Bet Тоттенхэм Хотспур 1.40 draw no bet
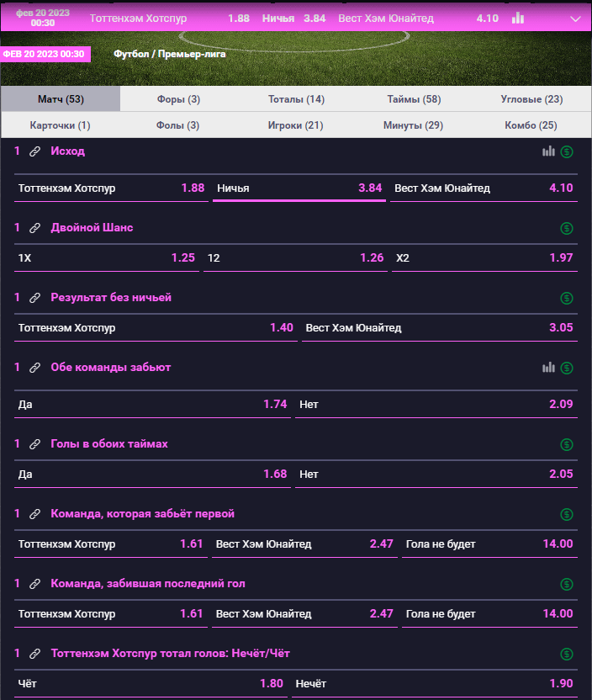Image resolution: width=592 pixels, height=700 pixels. coord(156,327)
